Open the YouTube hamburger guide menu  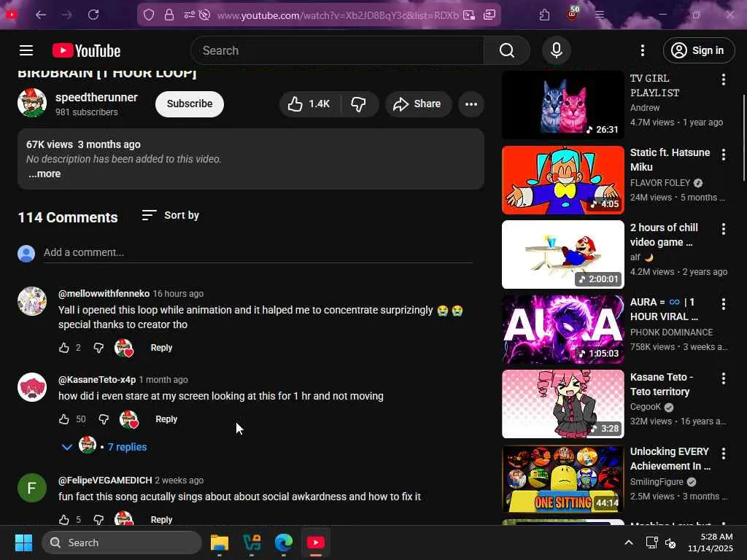[26, 50]
